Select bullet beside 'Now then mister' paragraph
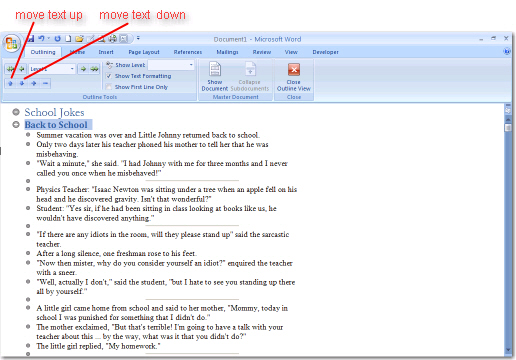The height and width of the screenshot is (360, 516). pyautogui.click(x=28, y=263)
